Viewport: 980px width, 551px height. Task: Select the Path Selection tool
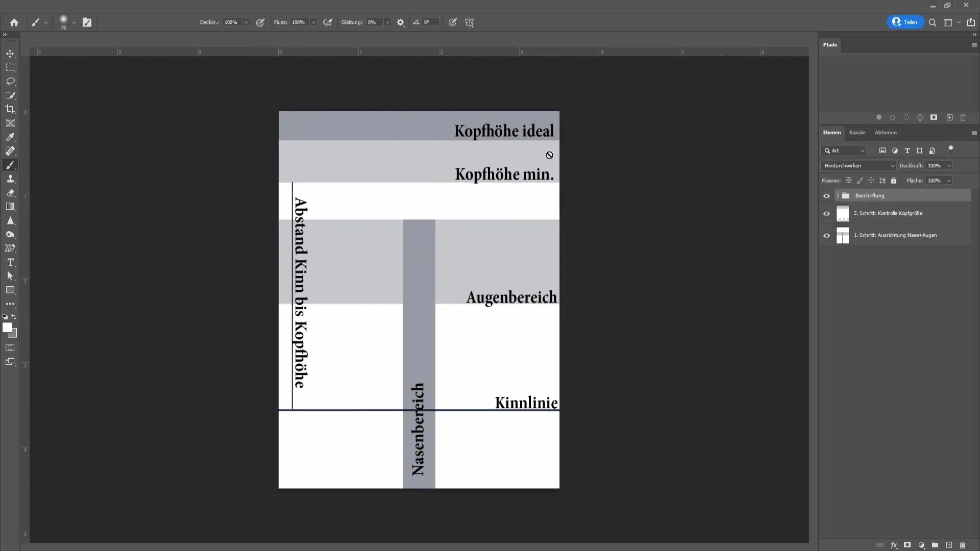10,276
